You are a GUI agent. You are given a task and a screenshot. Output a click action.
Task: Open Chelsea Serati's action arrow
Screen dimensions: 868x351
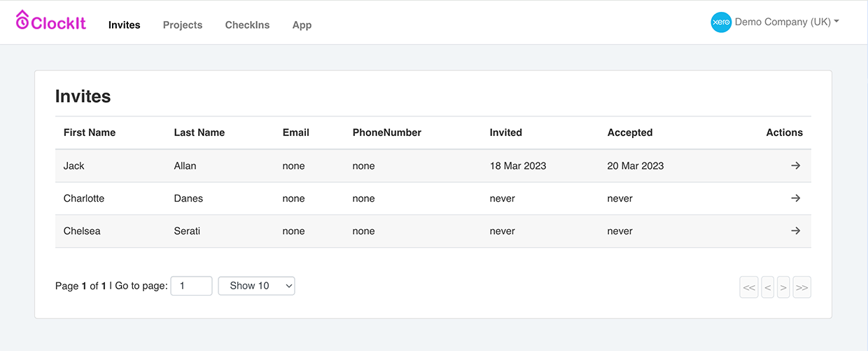[795, 231]
